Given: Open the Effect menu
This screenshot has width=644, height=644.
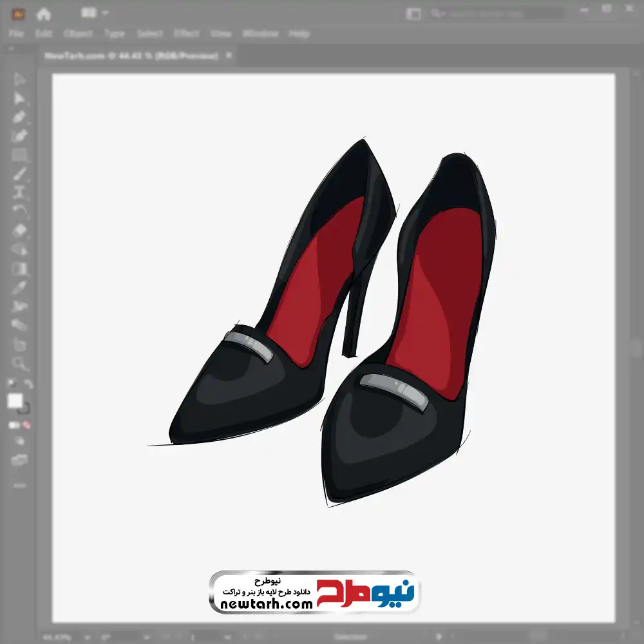Looking at the screenshot, I should coord(187,33).
